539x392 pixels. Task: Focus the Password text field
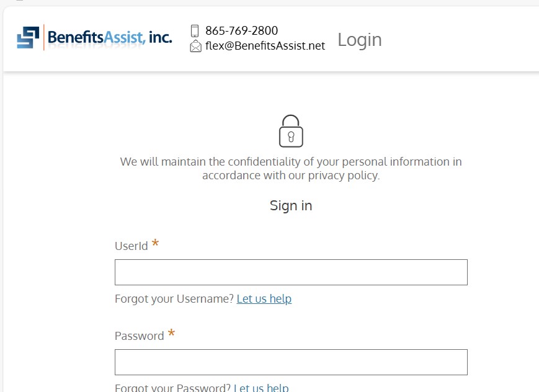coord(291,362)
